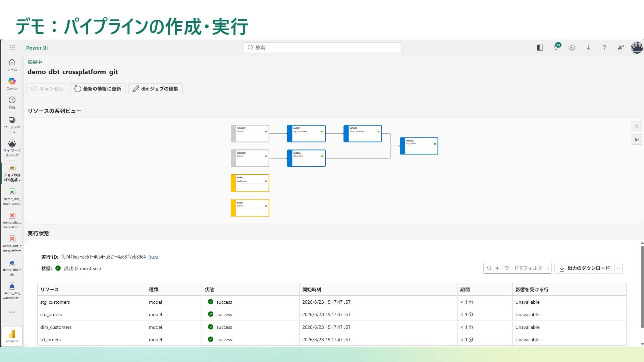
Task: Open the crown account avatar
Action: (x=637, y=48)
